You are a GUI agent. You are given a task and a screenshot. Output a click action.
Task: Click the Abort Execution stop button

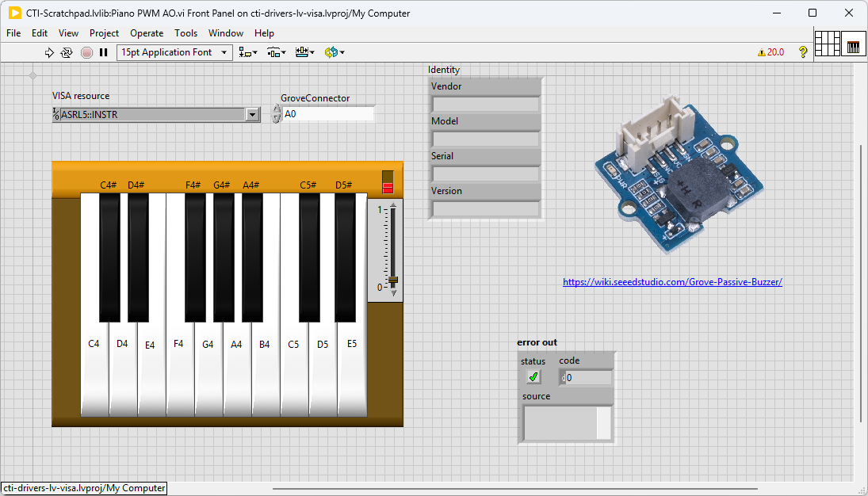86,52
